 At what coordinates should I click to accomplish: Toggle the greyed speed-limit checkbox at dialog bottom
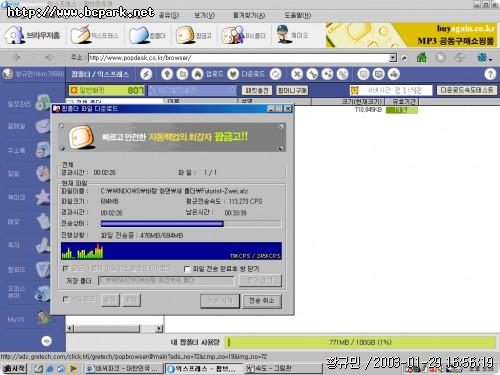66,299
